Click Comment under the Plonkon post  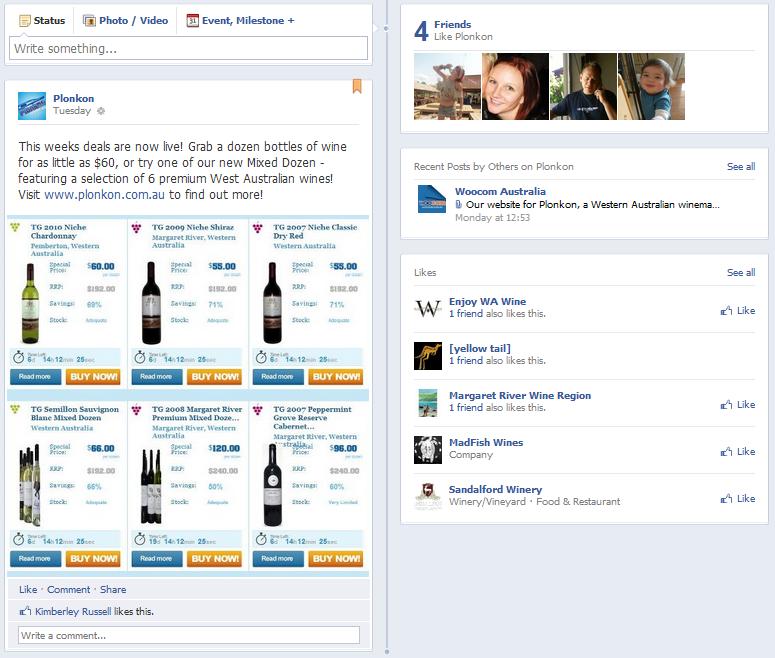[68, 590]
